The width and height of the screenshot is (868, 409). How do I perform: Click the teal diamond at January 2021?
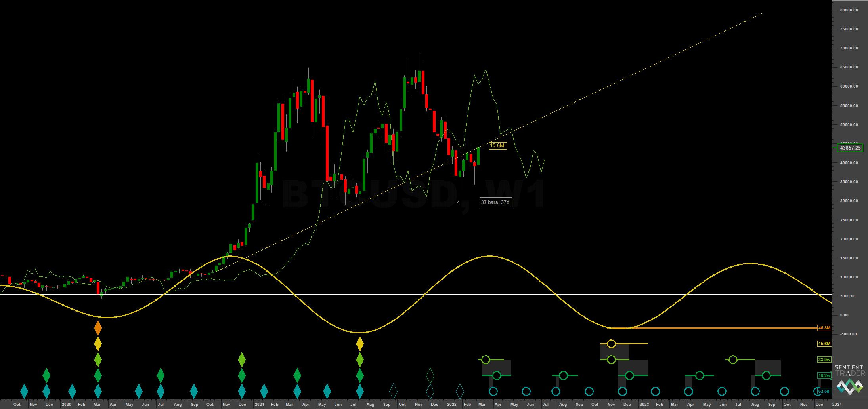[264, 391]
